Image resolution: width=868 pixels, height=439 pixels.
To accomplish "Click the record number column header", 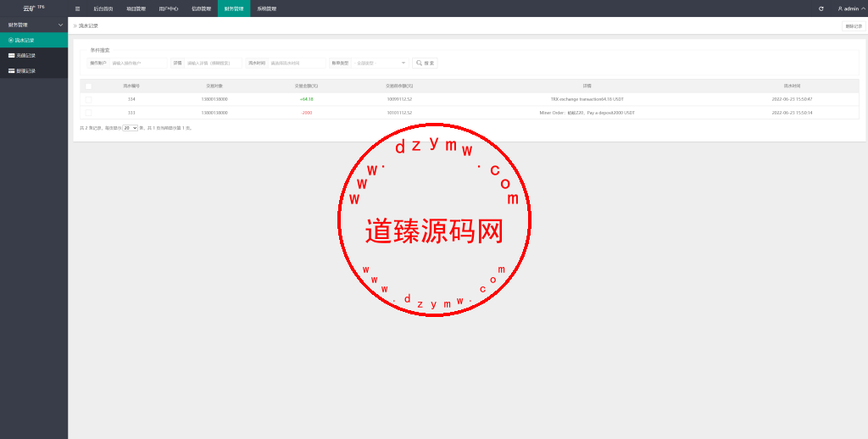I will point(131,86).
